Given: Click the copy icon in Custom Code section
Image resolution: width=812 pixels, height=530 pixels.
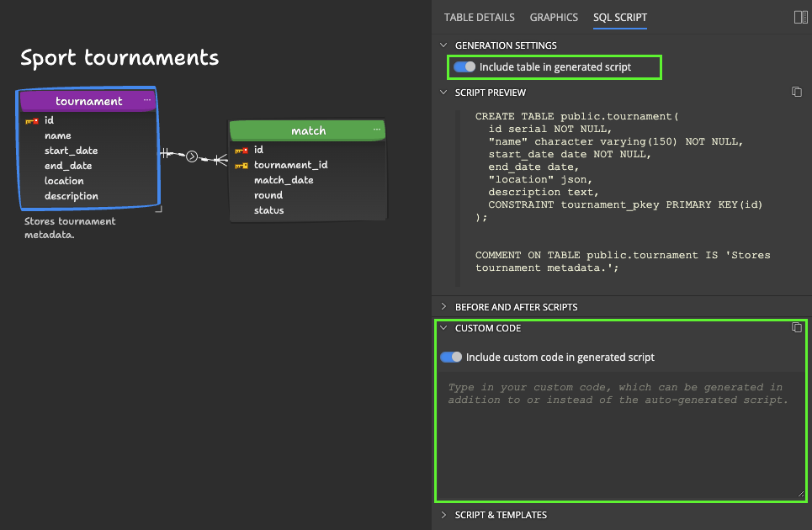Looking at the screenshot, I should (x=796, y=327).
